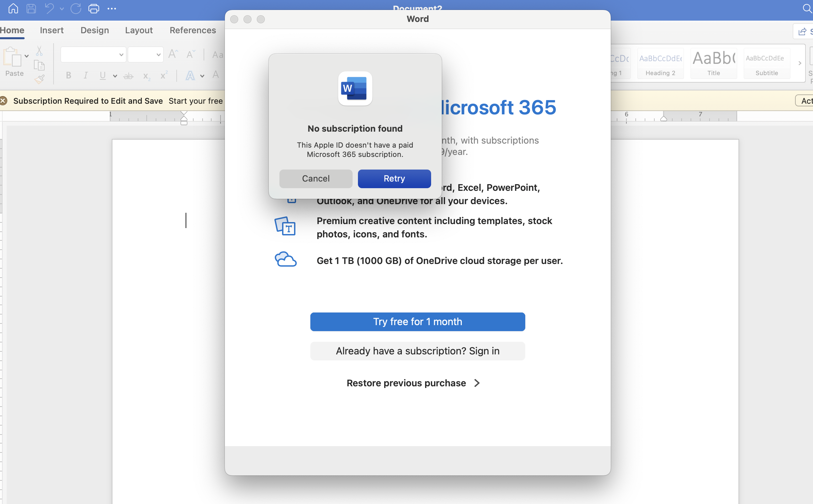Viewport: 813px width, 504px height.
Task: Click Cancel in the No subscription dialog
Action: click(x=316, y=179)
